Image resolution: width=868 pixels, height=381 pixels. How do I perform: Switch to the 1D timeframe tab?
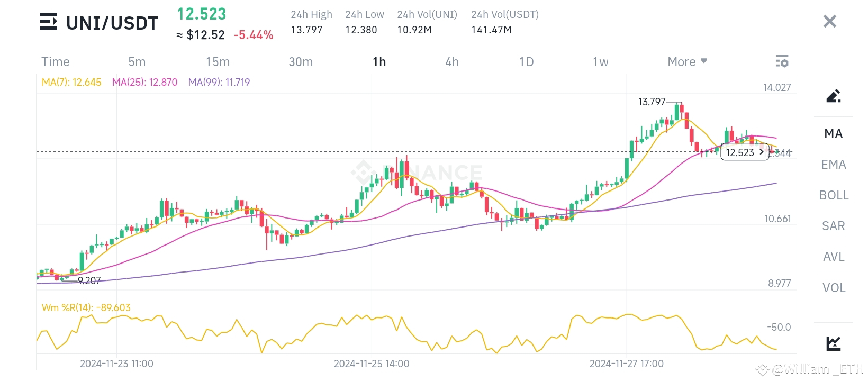[526, 61]
